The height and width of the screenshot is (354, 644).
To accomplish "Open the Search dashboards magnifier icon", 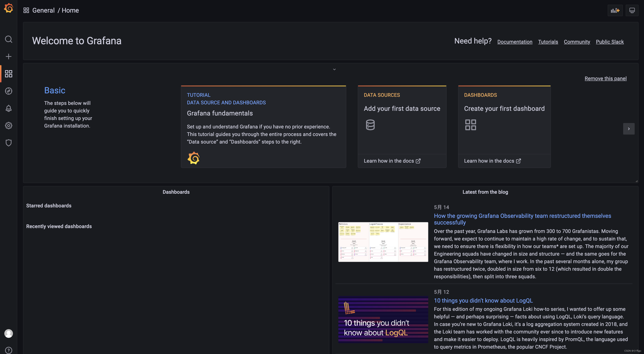I will point(8,39).
